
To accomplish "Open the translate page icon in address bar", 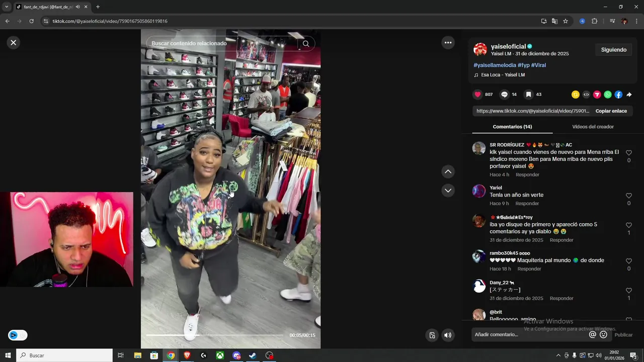I will point(554,21).
